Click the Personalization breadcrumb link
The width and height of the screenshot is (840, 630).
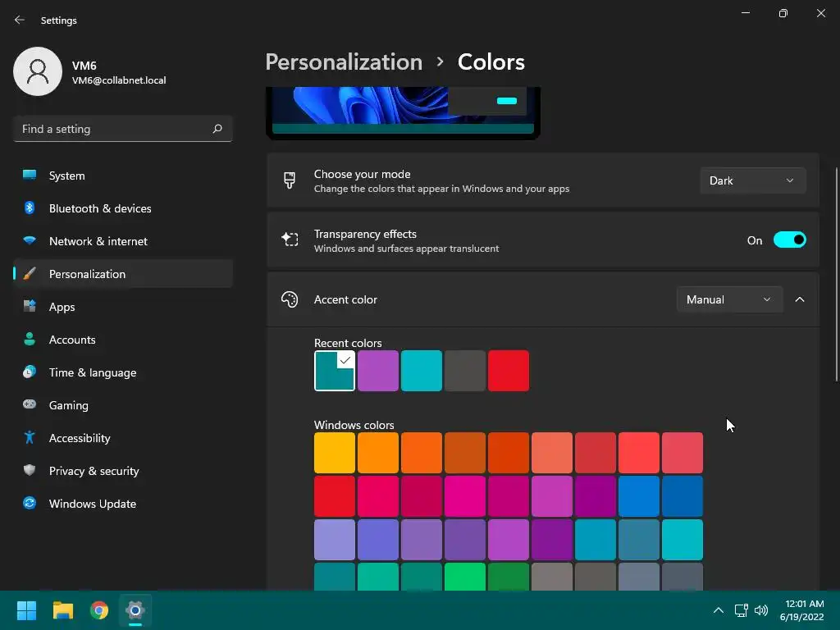344,62
